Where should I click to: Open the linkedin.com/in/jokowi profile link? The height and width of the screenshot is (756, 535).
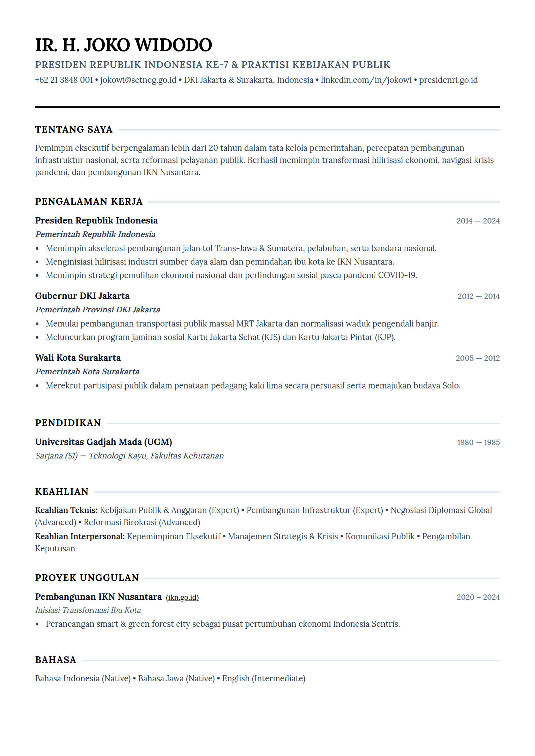click(366, 80)
